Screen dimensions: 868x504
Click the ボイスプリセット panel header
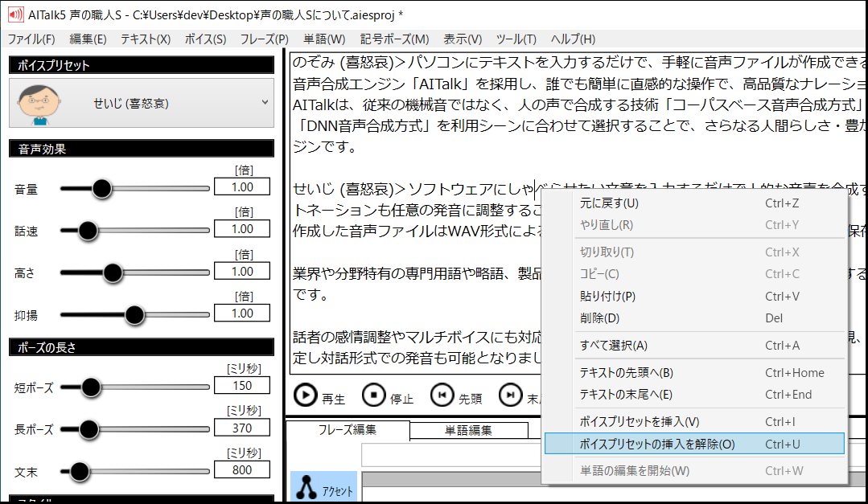click(141, 65)
